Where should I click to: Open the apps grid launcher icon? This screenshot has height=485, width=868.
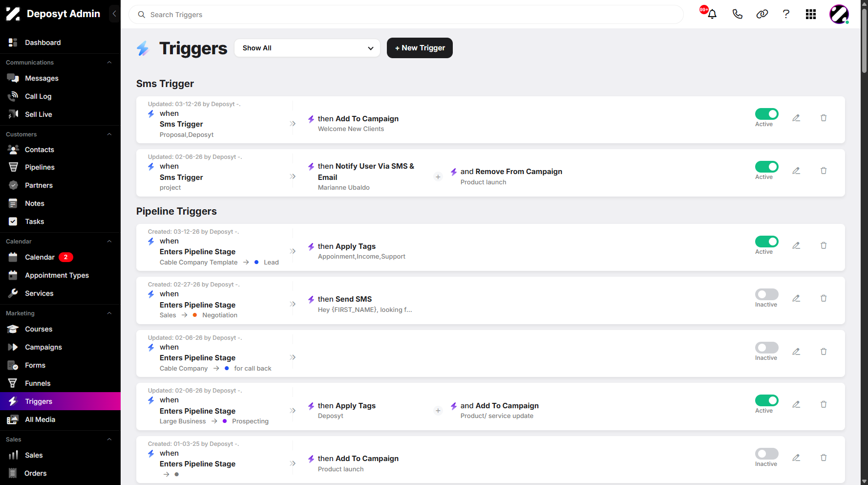coord(811,14)
